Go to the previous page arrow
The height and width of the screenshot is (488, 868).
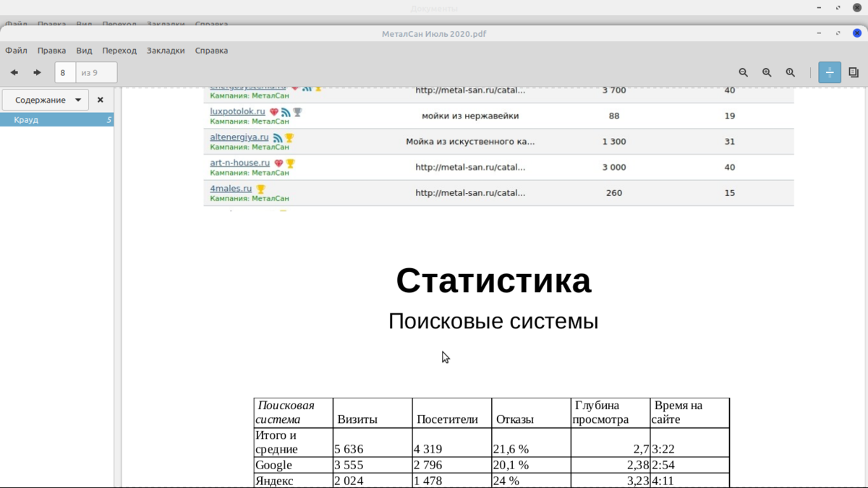coord(14,72)
